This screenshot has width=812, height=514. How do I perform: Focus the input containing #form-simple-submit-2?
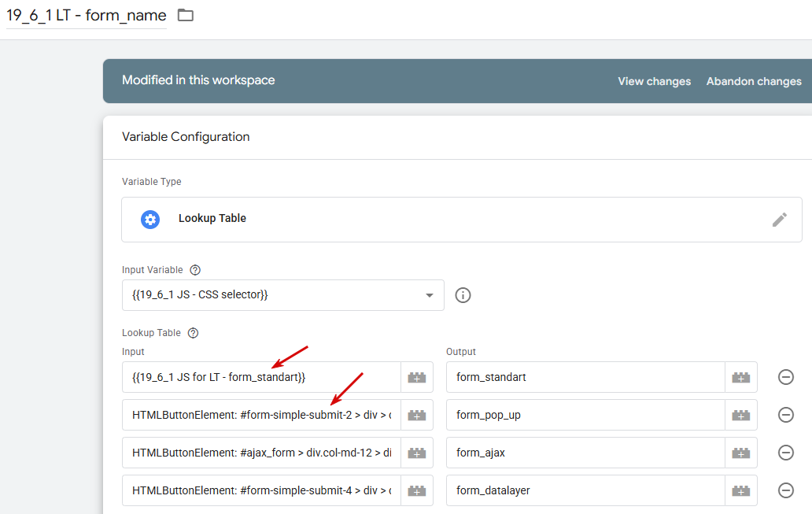coord(261,415)
